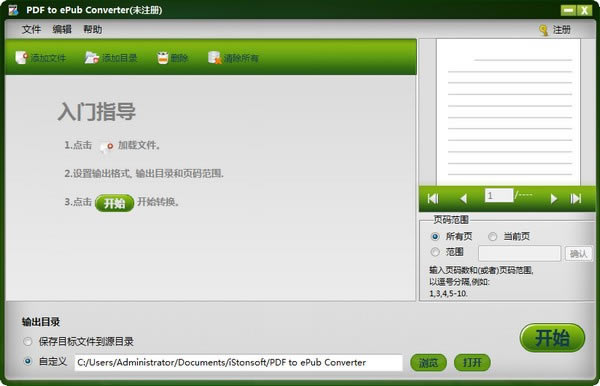Go to next page in preview
600x386 pixels.
pyautogui.click(x=553, y=199)
